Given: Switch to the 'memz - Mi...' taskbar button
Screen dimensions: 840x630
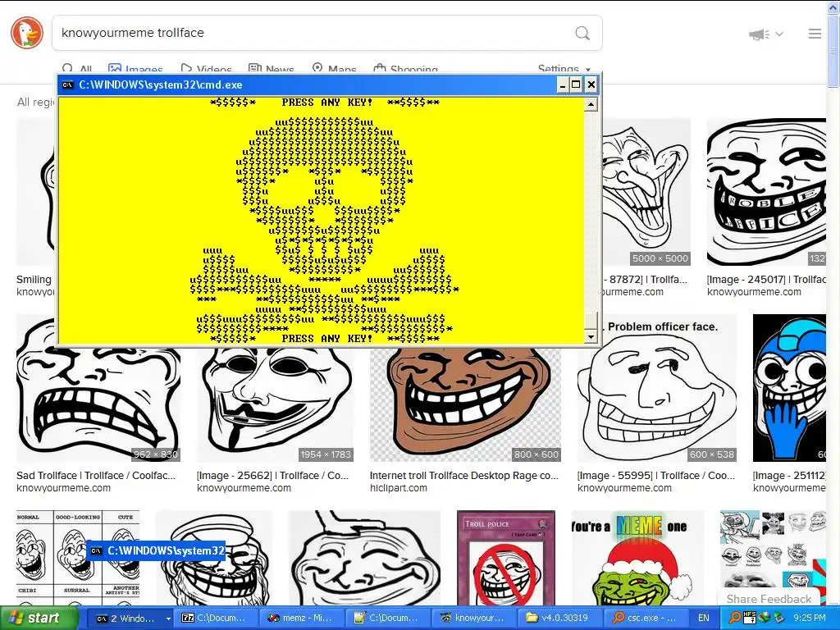Looking at the screenshot, I should point(303,619).
